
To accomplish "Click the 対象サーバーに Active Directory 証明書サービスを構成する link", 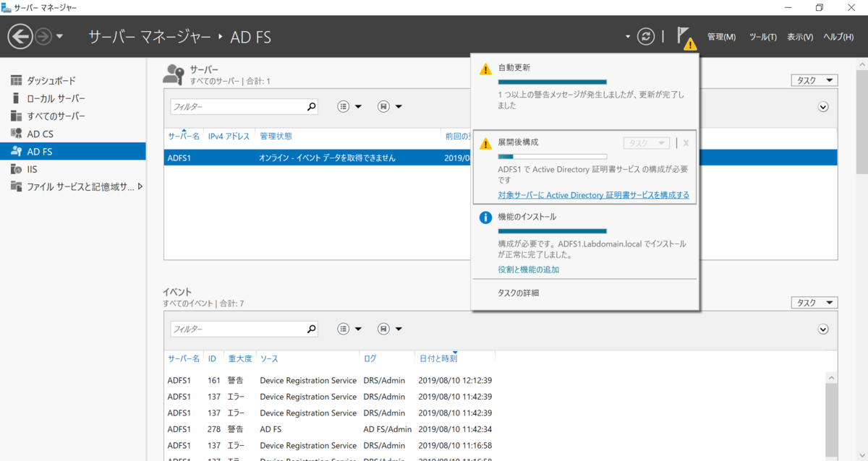I will [x=593, y=195].
